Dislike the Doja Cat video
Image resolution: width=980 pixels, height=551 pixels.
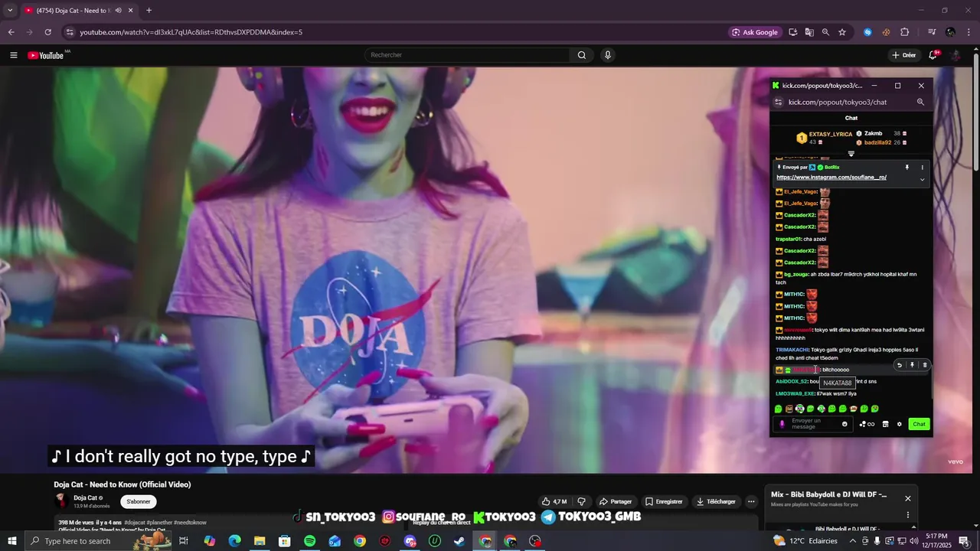tap(581, 502)
